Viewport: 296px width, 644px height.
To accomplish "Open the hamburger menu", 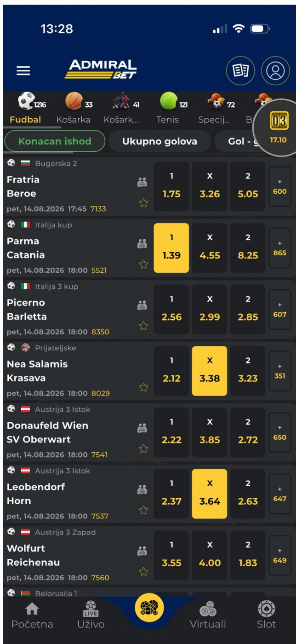I will point(23,70).
